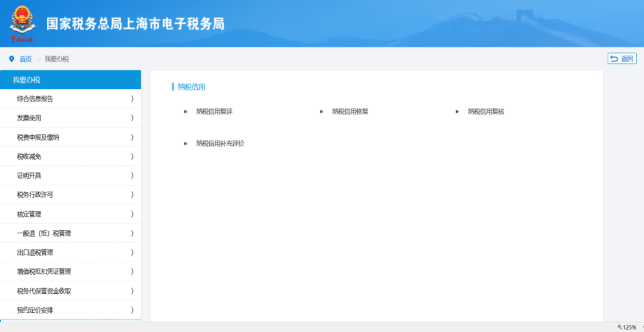Select 核定管理 in the sidebar menu
The width and height of the screenshot is (644, 332).
pos(29,214)
